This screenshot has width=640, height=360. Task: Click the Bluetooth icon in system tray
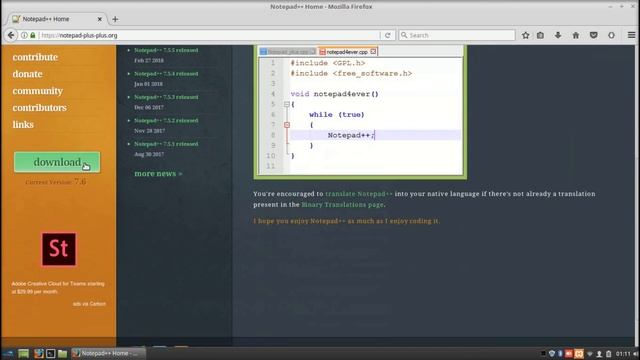click(560, 354)
